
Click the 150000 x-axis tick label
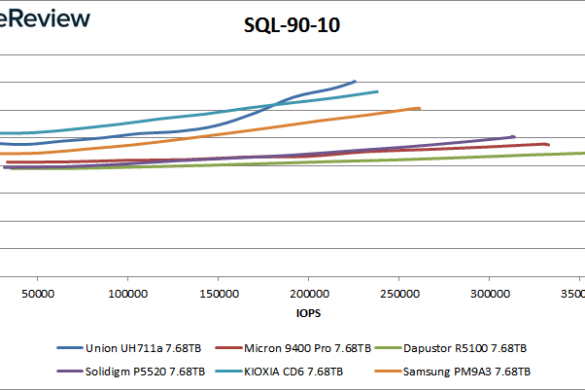219,294
